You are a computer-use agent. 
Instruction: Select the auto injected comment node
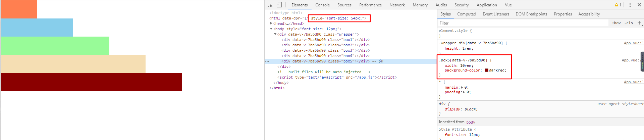point(324,72)
